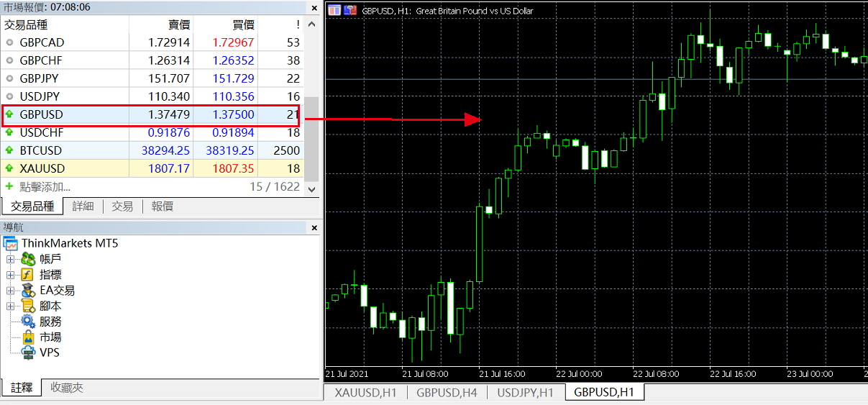Open the XAUUSD,H1 chart tab
Screen dimensions: 868x405
(366, 393)
